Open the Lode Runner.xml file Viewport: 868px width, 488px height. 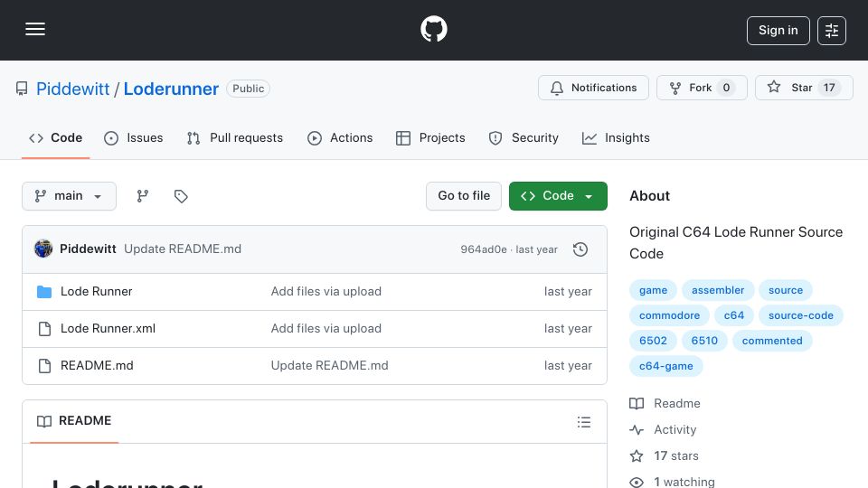click(108, 329)
